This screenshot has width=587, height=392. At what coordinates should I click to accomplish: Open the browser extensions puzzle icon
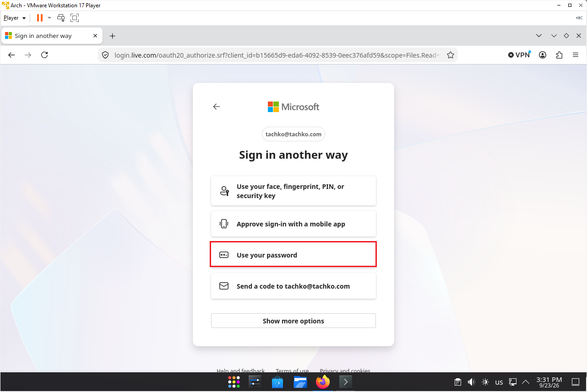click(x=559, y=55)
